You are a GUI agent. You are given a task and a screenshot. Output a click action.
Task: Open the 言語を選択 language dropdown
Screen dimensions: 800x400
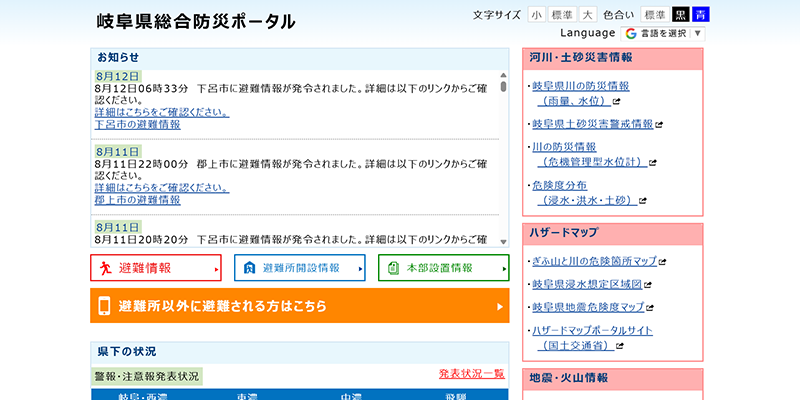click(663, 34)
